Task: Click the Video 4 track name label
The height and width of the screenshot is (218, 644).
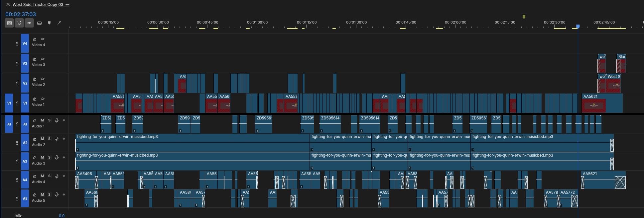Action: [39, 45]
